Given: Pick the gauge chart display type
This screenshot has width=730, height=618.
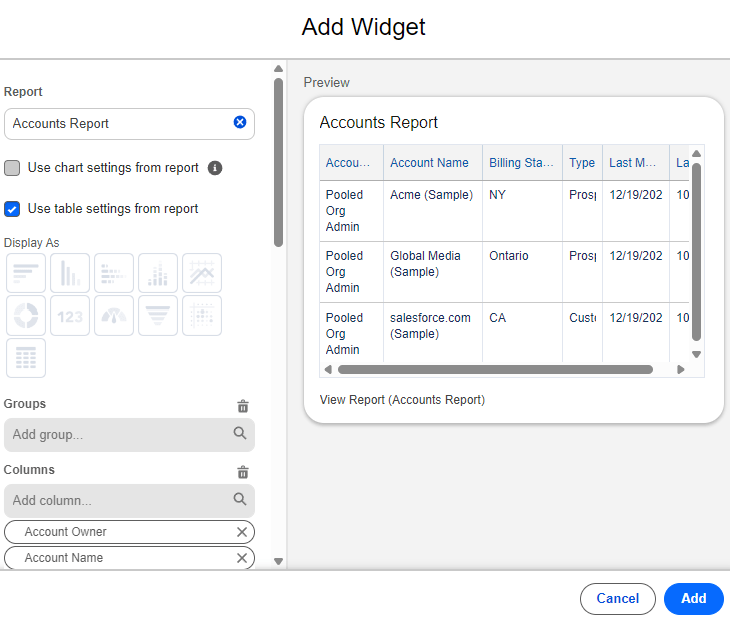Looking at the screenshot, I should [114, 316].
